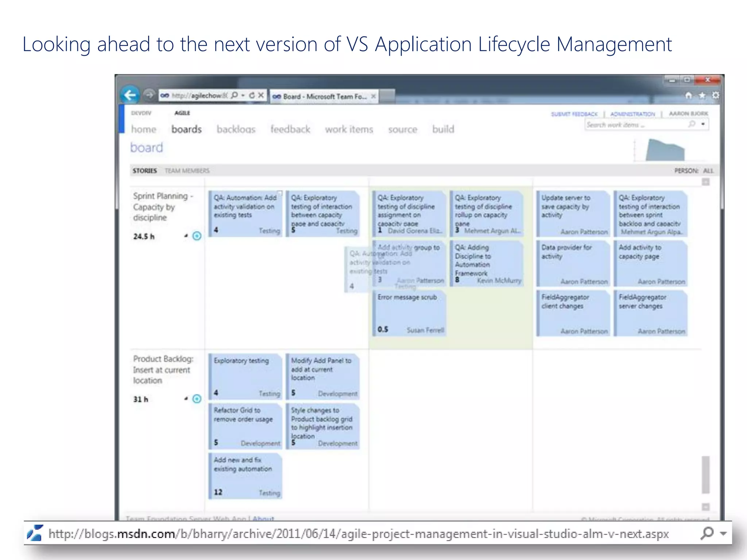Open the feedback navigation tab
This screenshot has width=747, height=560.
(290, 129)
